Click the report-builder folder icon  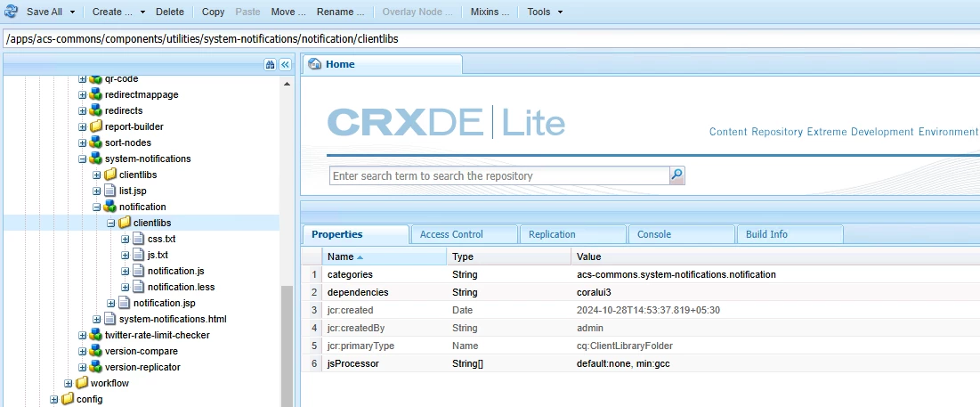(x=95, y=127)
